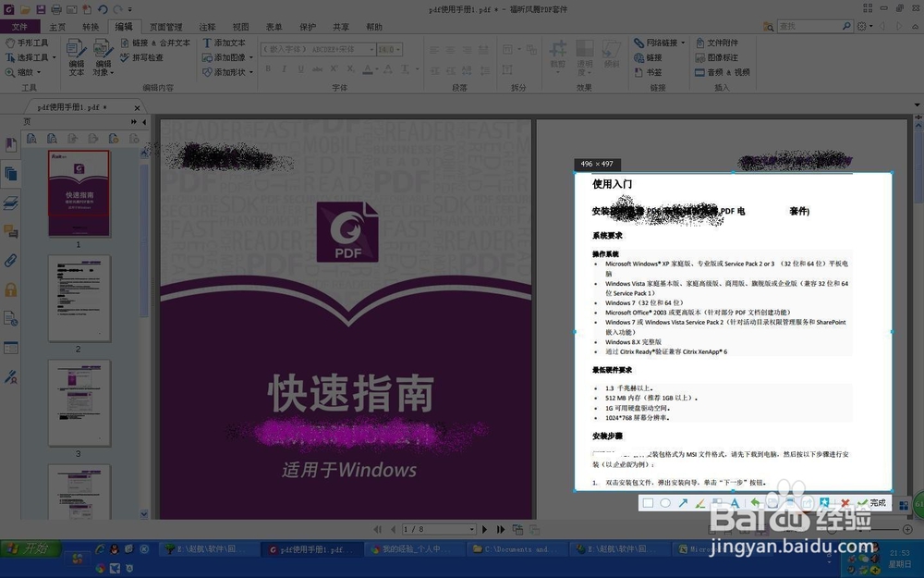Switch to the 主页 ribbon tab
Screen dimensions: 924x578
click(x=57, y=27)
